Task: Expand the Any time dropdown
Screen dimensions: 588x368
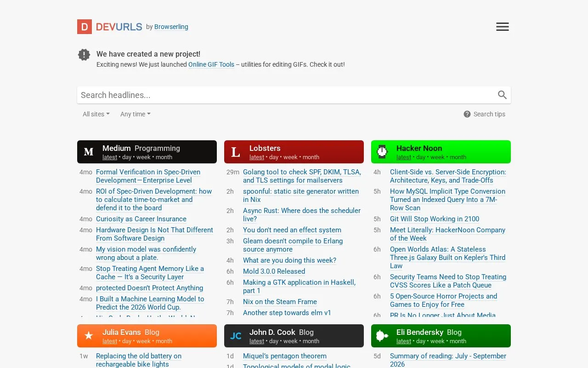Action: (x=136, y=114)
